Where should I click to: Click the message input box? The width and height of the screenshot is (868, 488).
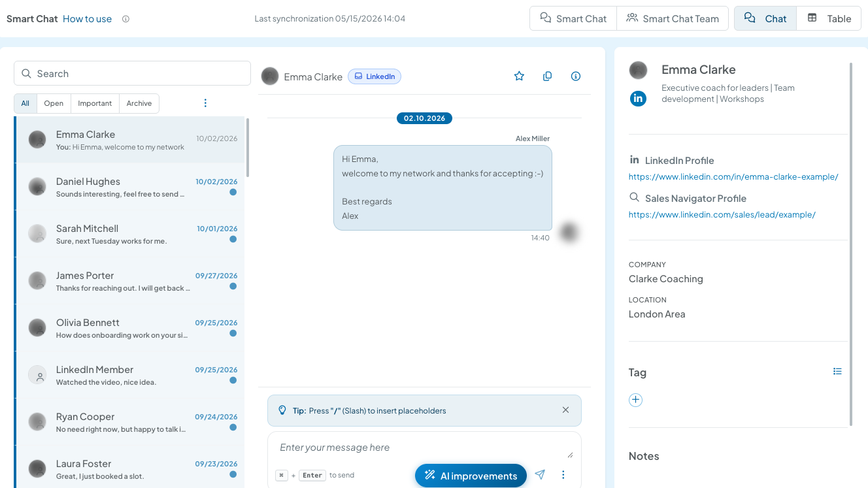pyautogui.click(x=424, y=448)
